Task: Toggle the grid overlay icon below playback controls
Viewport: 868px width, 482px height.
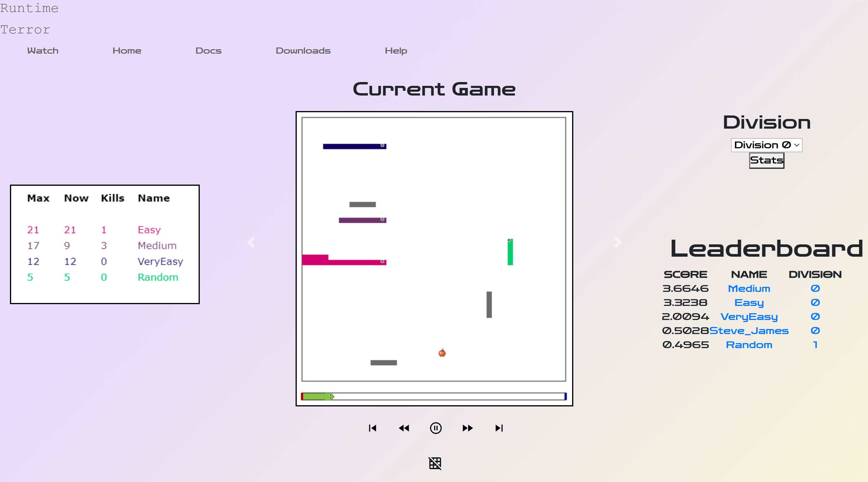Action: (x=435, y=464)
